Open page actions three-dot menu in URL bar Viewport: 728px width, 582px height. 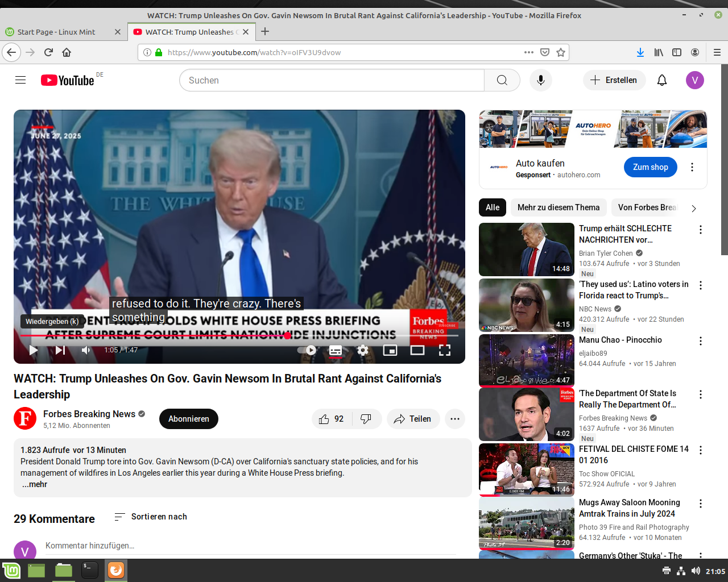tap(529, 52)
